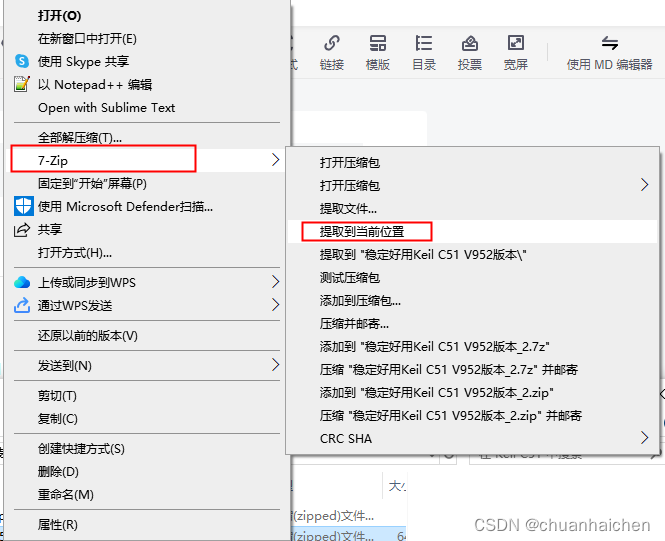
Task: Select 使用 Skype 共享
Action: (x=83, y=61)
